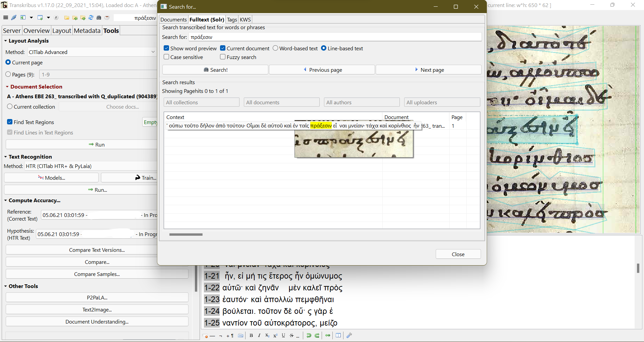Viewport: 644px width, 342px height.
Task: Open the Server tab
Action: point(12,31)
